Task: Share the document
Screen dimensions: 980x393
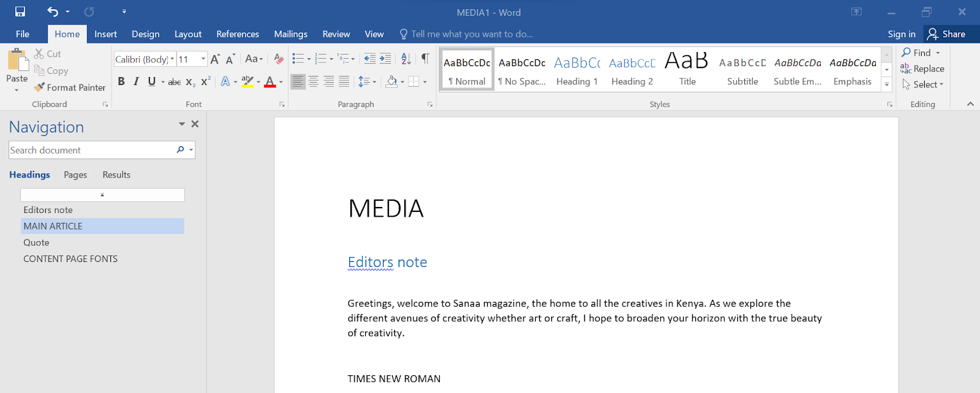Action: tap(947, 34)
